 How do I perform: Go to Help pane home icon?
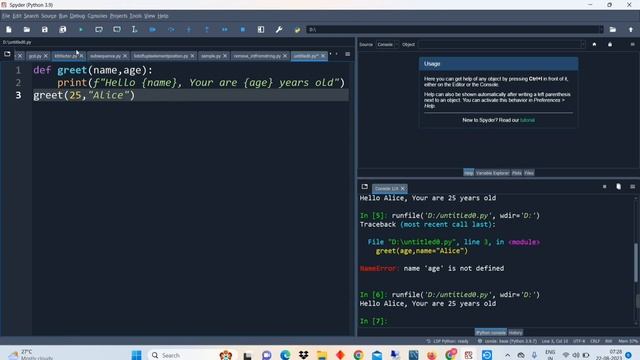(594, 44)
